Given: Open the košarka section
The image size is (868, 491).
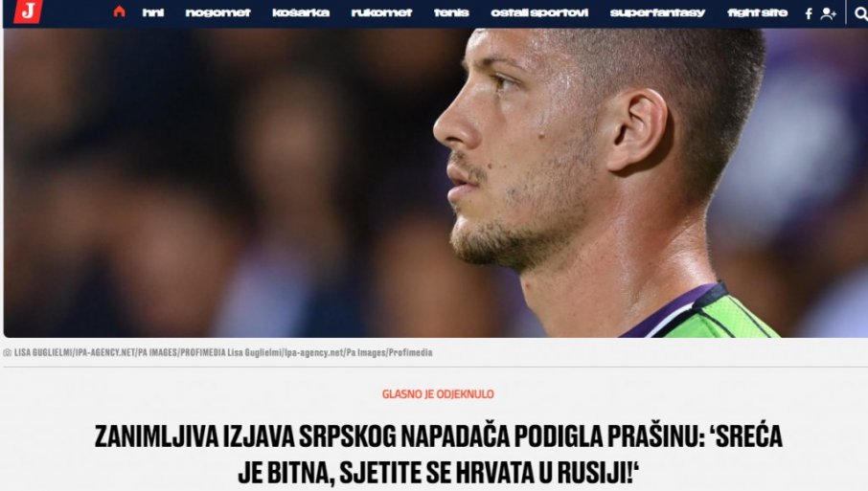Looking at the screenshot, I should click(x=301, y=12).
